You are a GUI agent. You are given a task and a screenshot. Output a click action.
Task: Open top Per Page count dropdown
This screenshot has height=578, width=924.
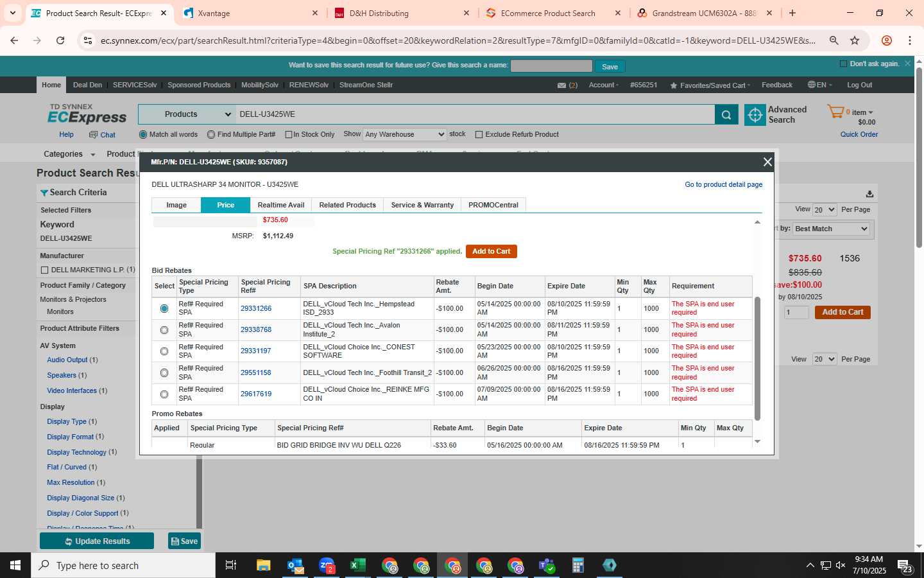[x=825, y=210]
